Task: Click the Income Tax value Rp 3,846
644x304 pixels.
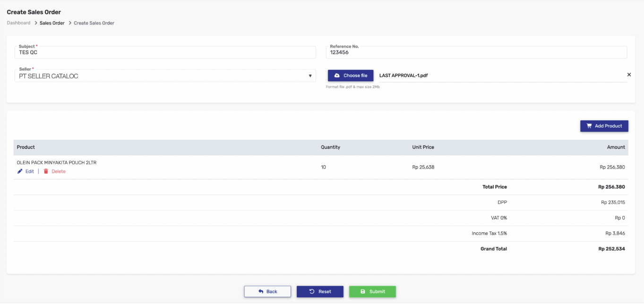Action: click(615, 233)
